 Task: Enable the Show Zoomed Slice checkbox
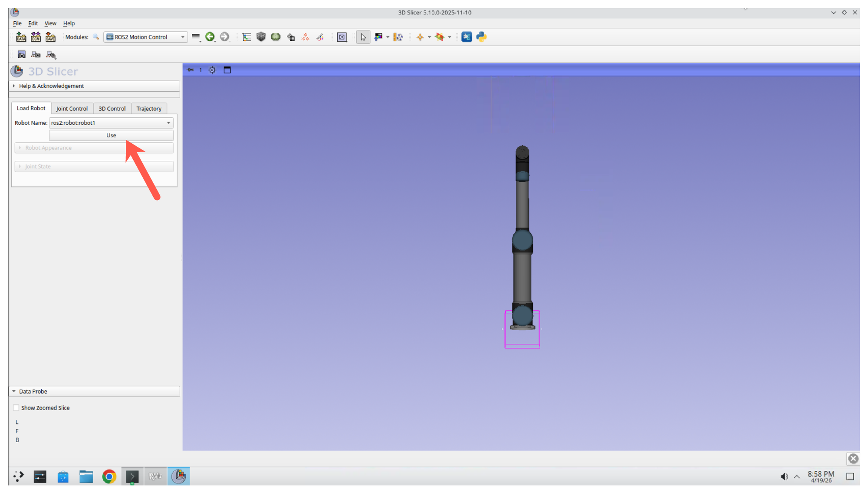pyautogui.click(x=16, y=407)
